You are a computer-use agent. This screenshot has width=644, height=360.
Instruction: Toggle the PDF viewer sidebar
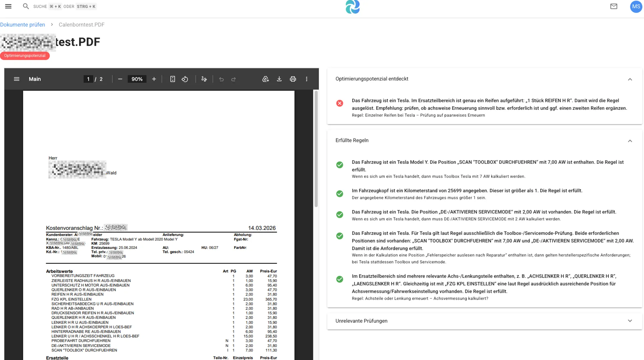pyautogui.click(x=17, y=79)
